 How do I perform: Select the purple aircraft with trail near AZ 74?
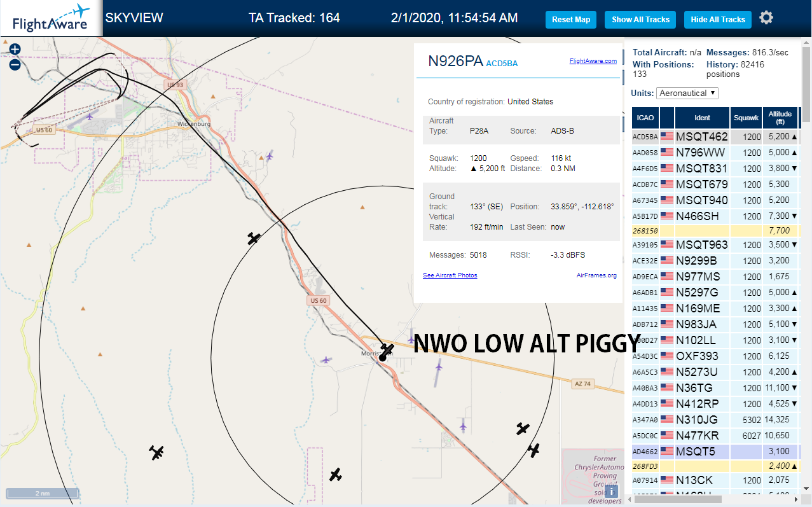(x=439, y=367)
